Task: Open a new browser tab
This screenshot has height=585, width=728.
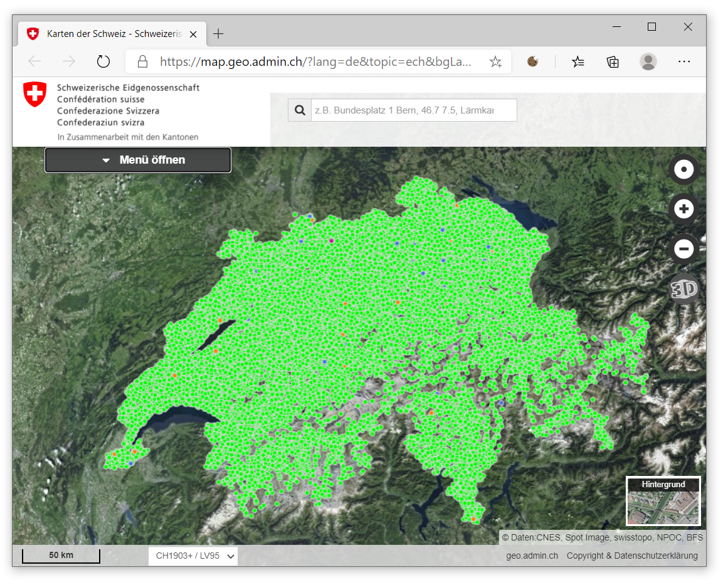Action: (218, 34)
